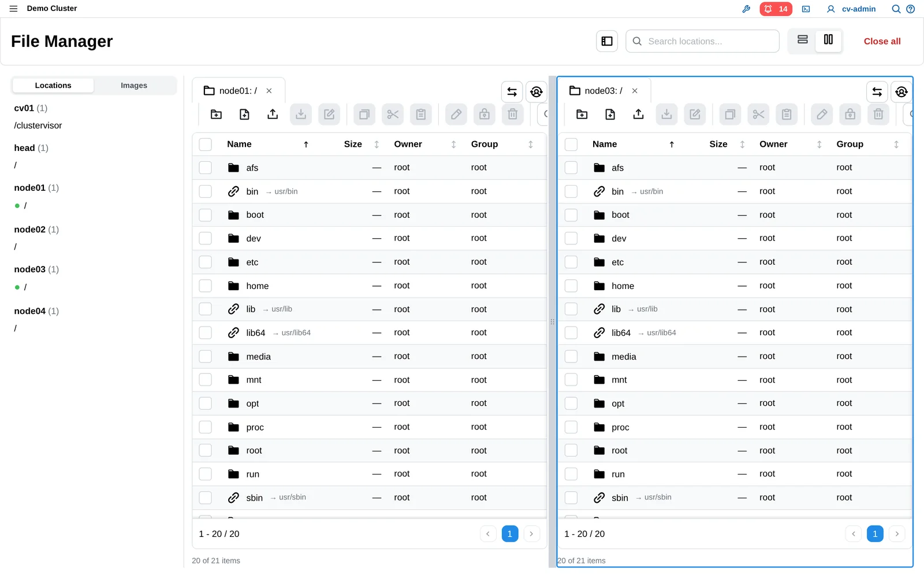Switch to stacked rows layout view

coord(803,40)
